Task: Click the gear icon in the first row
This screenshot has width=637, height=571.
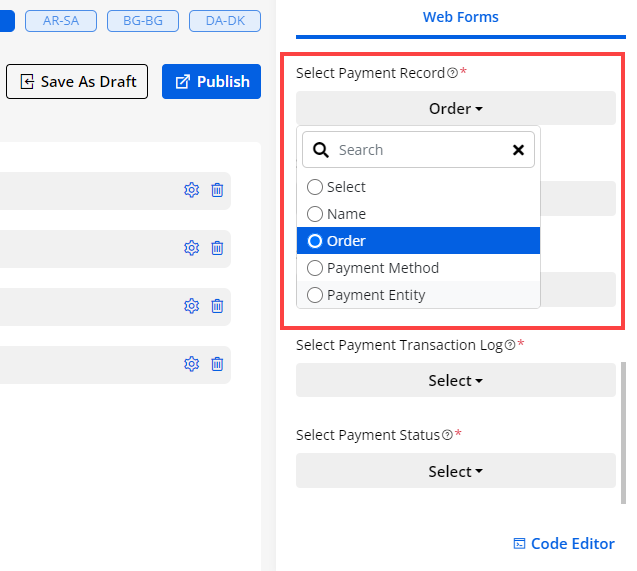Action: click(192, 190)
